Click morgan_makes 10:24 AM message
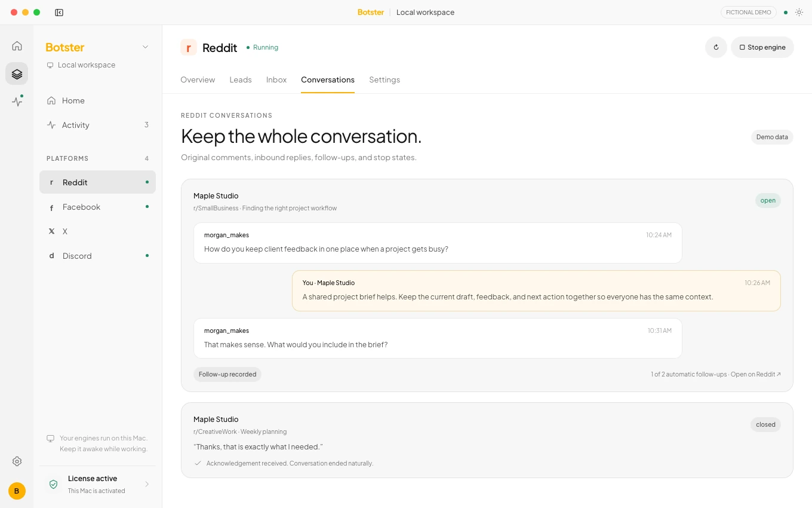 [438, 243]
